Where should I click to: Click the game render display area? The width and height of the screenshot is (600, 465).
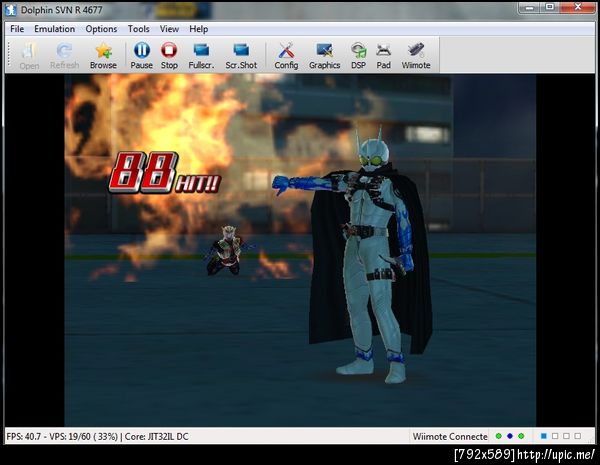pos(300,250)
